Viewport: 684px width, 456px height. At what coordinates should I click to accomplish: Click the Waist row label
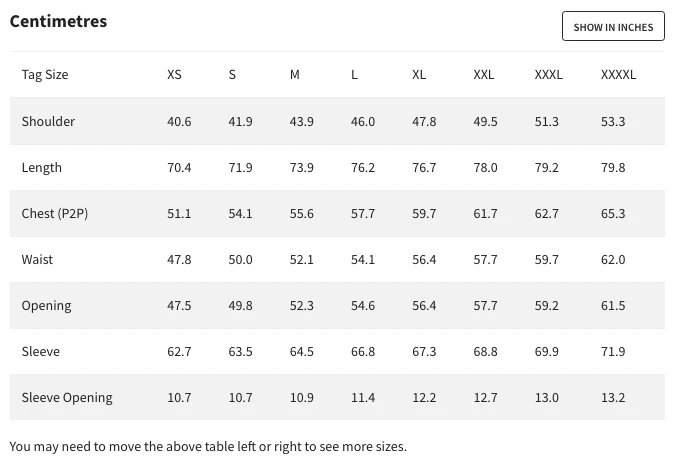click(x=38, y=259)
